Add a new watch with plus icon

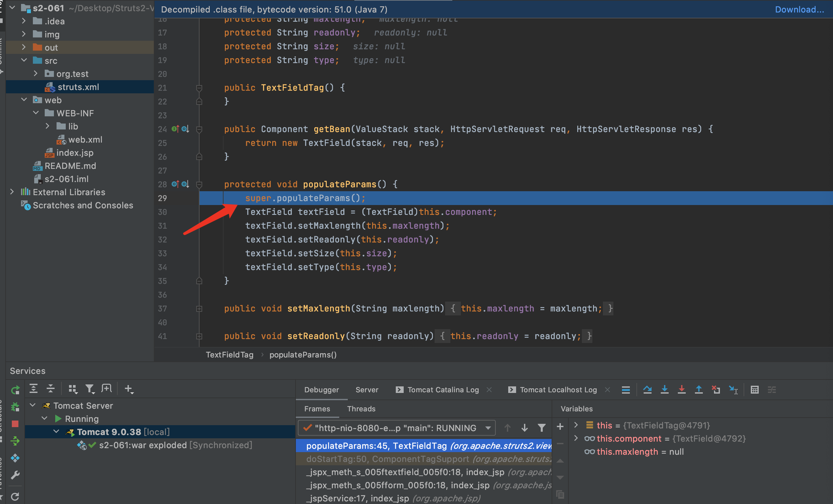point(560,427)
